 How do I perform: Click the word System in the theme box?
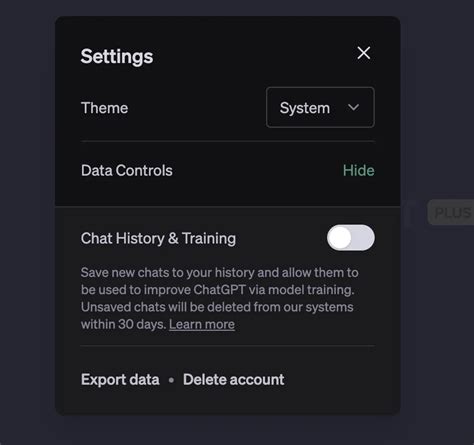coord(305,108)
